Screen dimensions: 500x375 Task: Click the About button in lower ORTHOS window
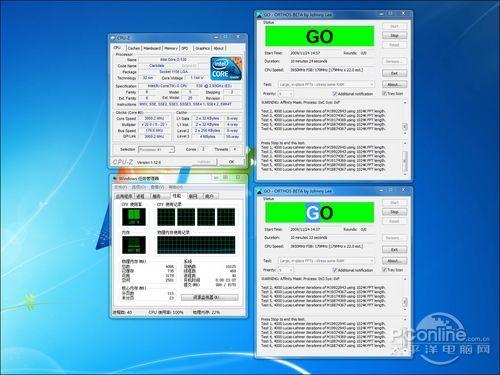394,261
